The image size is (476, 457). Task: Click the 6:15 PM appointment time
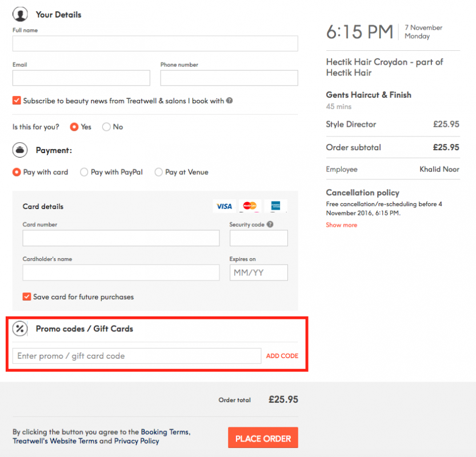point(360,32)
